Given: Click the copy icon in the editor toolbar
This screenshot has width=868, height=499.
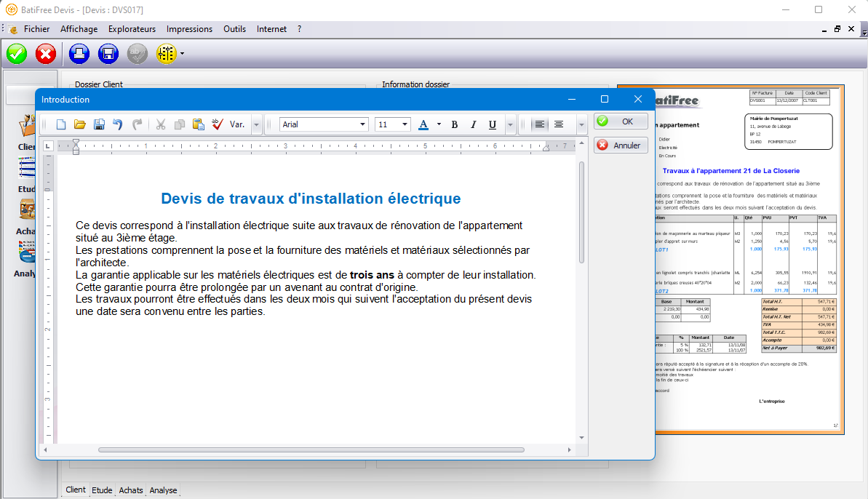Looking at the screenshot, I should tap(180, 124).
